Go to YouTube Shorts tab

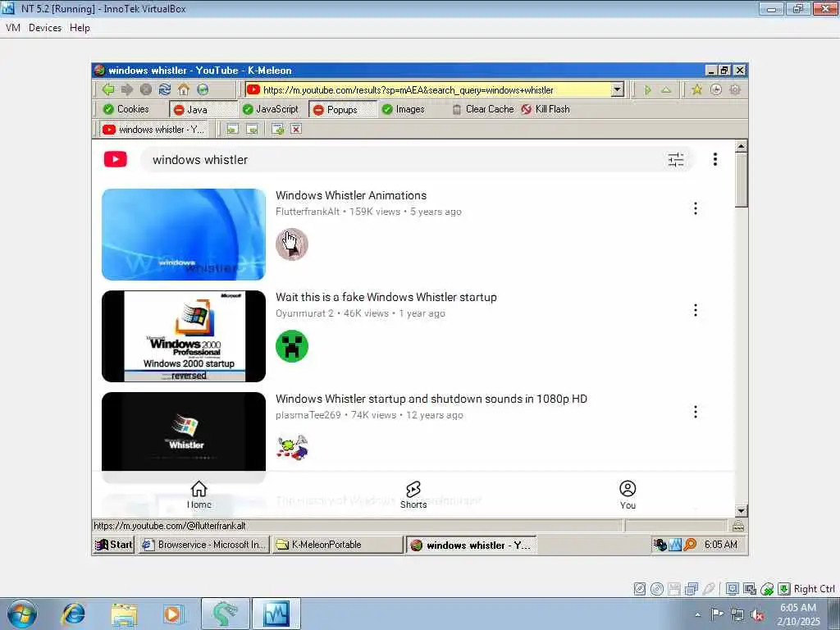point(413,495)
